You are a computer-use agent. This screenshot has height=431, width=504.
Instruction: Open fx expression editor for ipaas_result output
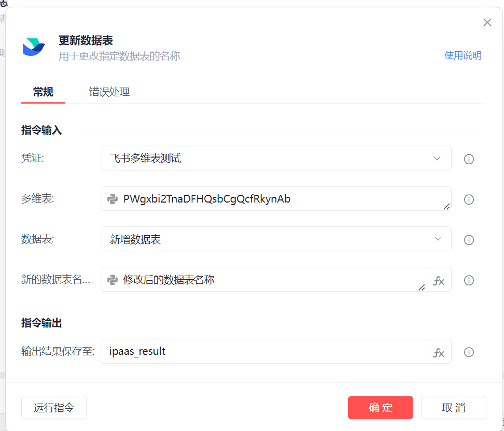439,352
